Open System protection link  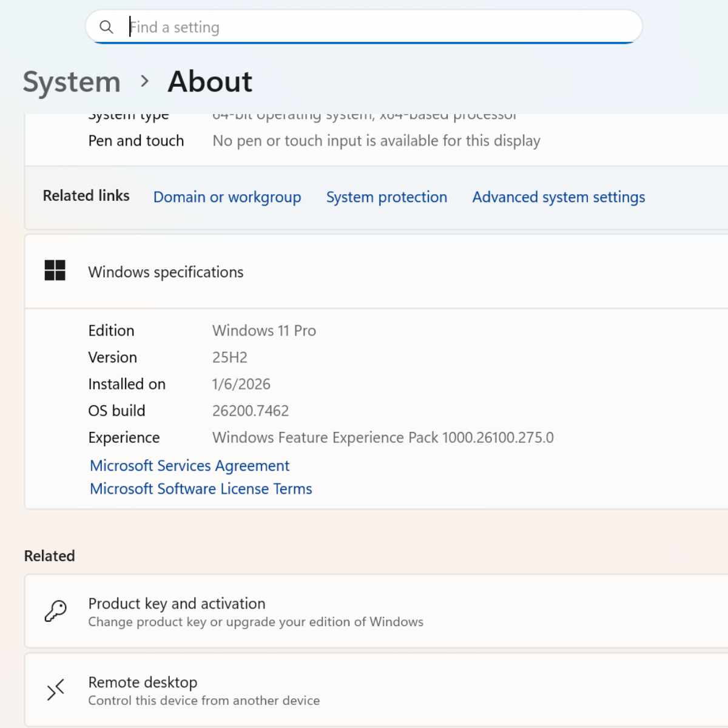(386, 197)
